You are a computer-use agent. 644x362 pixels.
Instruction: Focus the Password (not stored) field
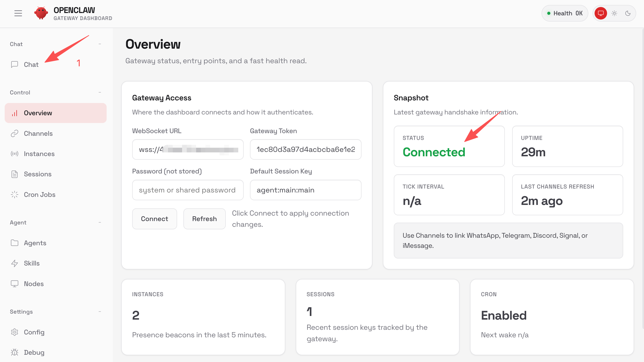(188, 190)
